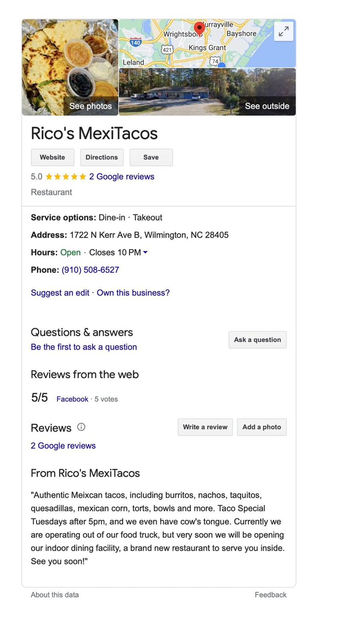Click the Ask a question button
346x644 pixels.
click(x=257, y=340)
